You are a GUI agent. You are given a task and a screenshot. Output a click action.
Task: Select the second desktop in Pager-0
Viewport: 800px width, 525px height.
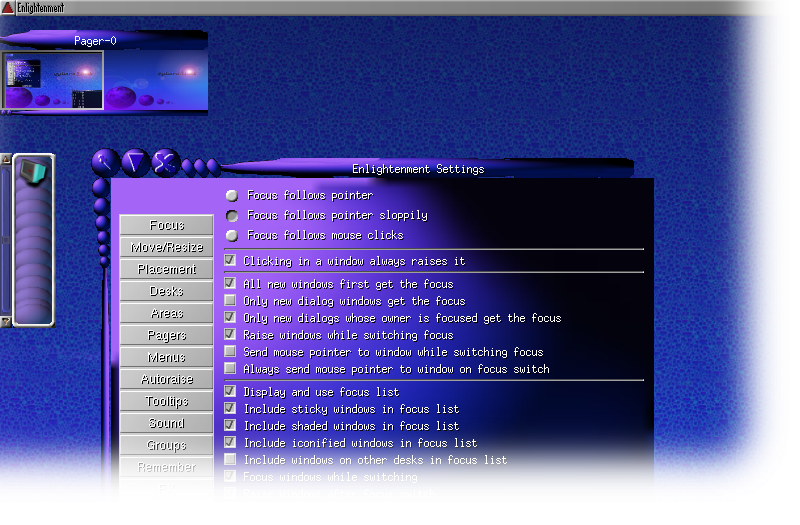[156, 80]
